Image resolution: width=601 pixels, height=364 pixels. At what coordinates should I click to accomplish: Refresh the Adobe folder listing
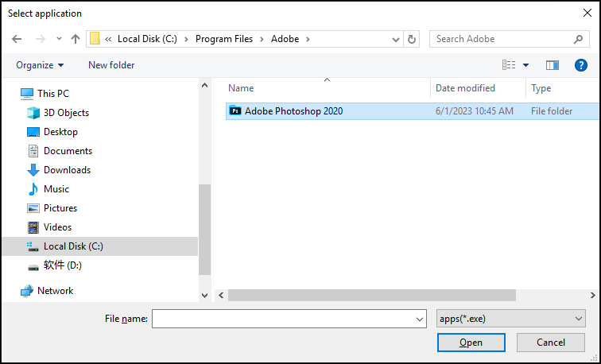pos(412,39)
